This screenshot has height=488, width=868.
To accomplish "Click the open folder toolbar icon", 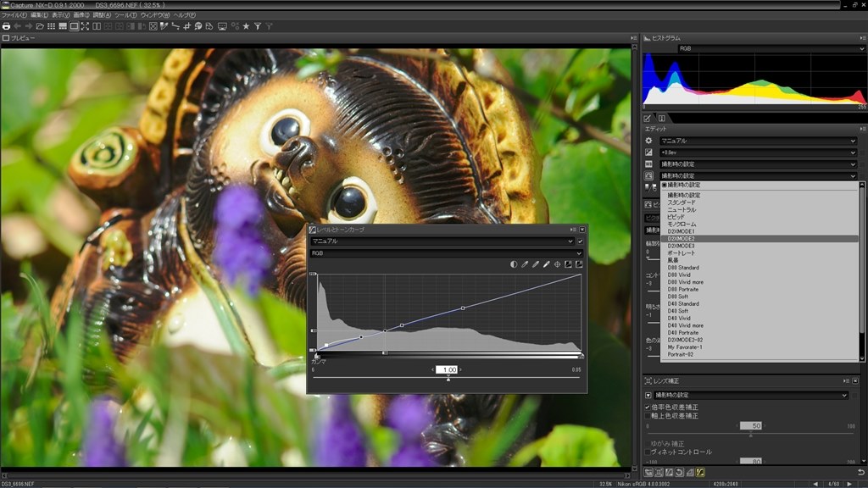I will tap(41, 26).
